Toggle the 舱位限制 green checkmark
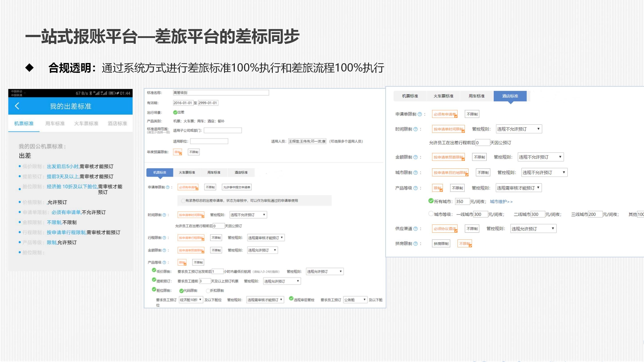644x362 pixels. (x=154, y=289)
